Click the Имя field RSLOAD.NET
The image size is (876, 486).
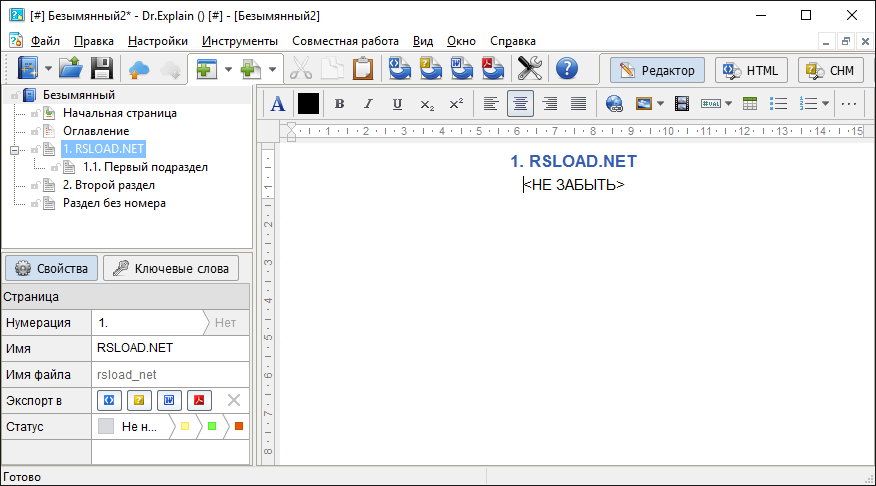coord(170,348)
